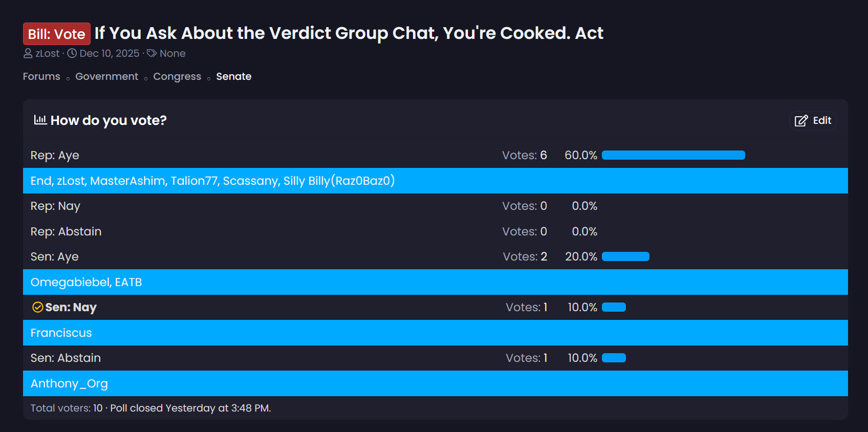Click the Anthony_Org voter name
The width and height of the screenshot is (868, 432).
pyautogui.click(x=69, y=383)
